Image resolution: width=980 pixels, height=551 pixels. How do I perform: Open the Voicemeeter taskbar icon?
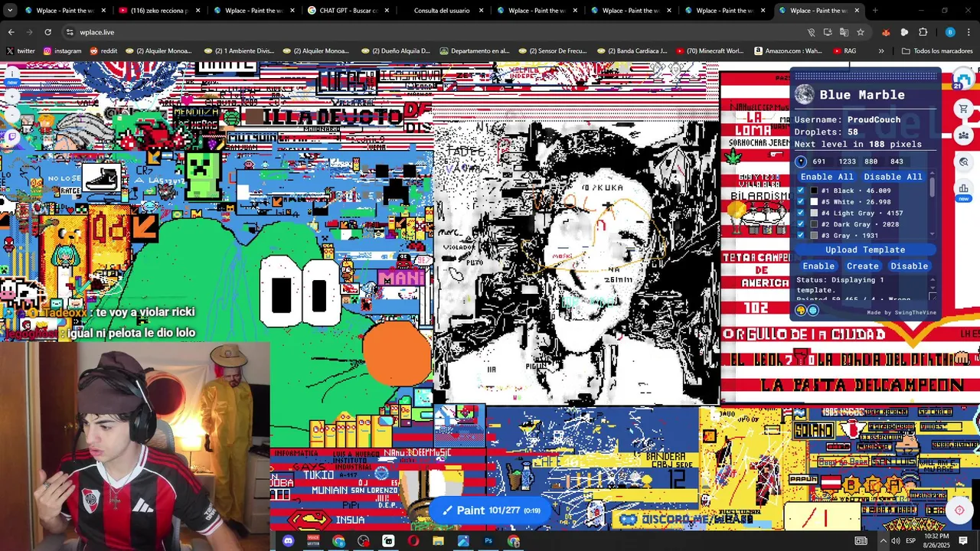tap(313, 541)
